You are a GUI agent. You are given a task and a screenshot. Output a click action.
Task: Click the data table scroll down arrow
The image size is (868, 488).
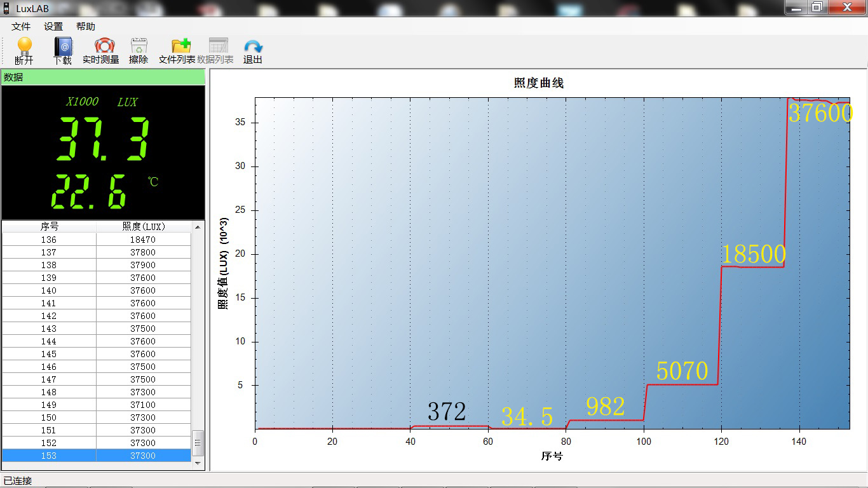198,464
